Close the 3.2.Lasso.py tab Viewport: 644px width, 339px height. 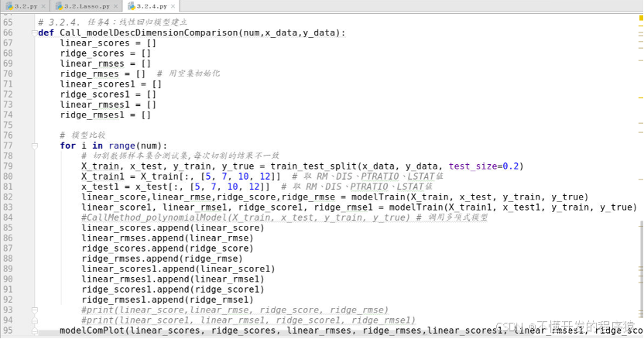point(116,6)
